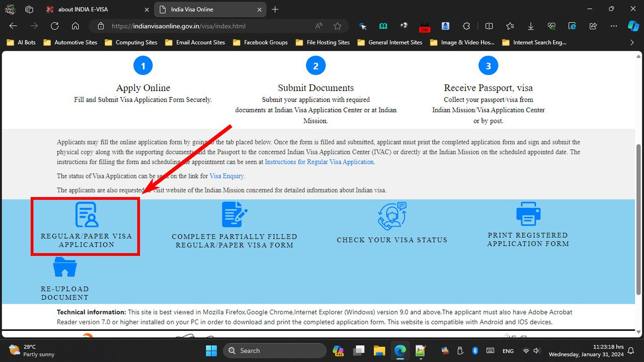644x362 pixels.
Task: Open Browser essentials heart icon
Action: pos(551,26)
